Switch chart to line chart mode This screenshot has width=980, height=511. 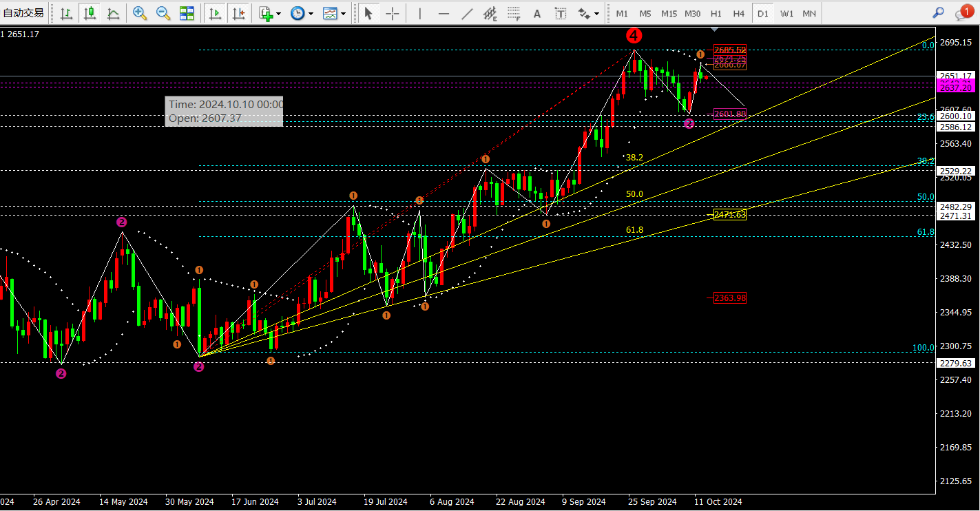pyautogui.click(x=113, y=13)
